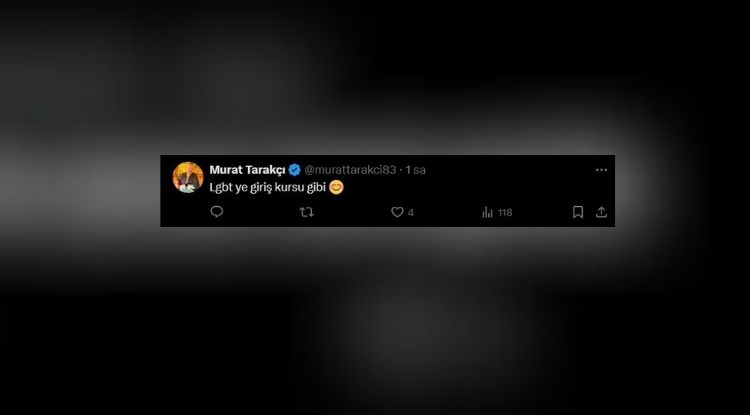The image size is (750, 415).
Task: Open the Murat Tarakçı display name link
Action: click(247, 170)
